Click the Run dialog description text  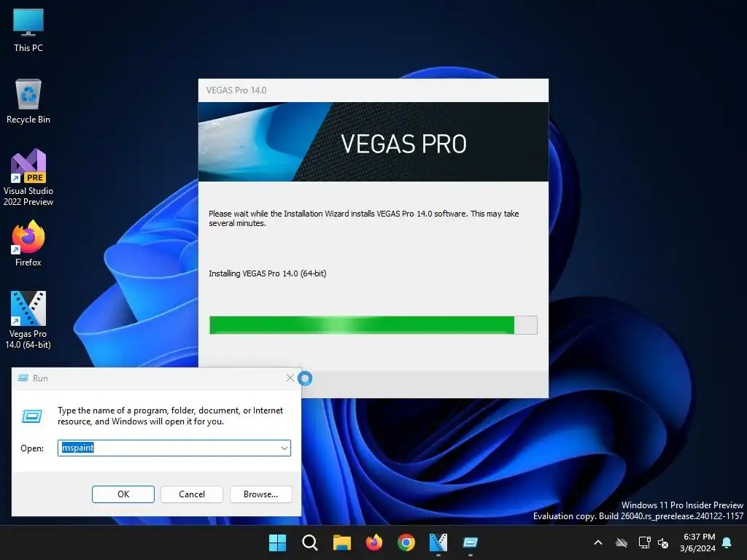pyautogui.click(x=170, y=416)
